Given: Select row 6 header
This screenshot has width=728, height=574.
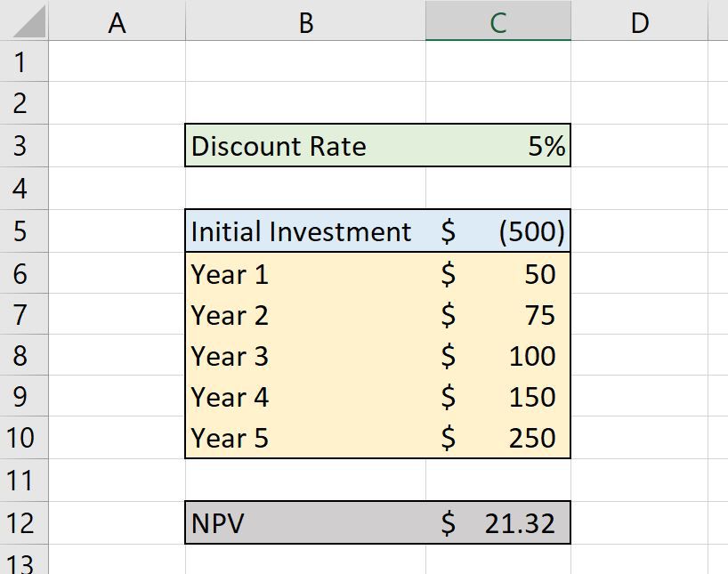Looking at the screenshot, I should click(24, 273).
